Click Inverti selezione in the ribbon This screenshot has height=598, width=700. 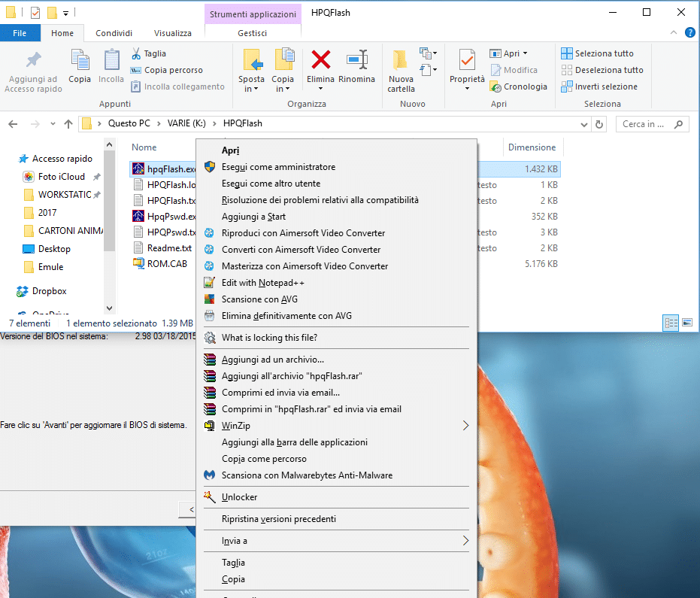(x=599, y=87)
